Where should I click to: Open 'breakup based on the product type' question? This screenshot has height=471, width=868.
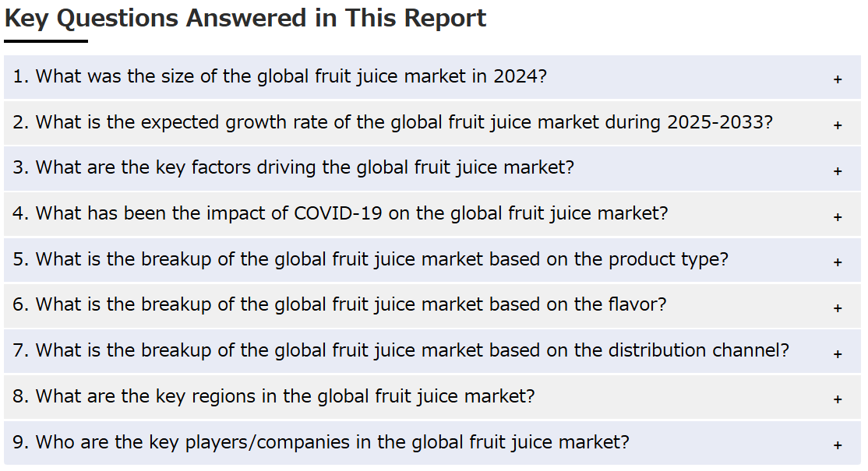pyautogui.click(x=370, y=259)
